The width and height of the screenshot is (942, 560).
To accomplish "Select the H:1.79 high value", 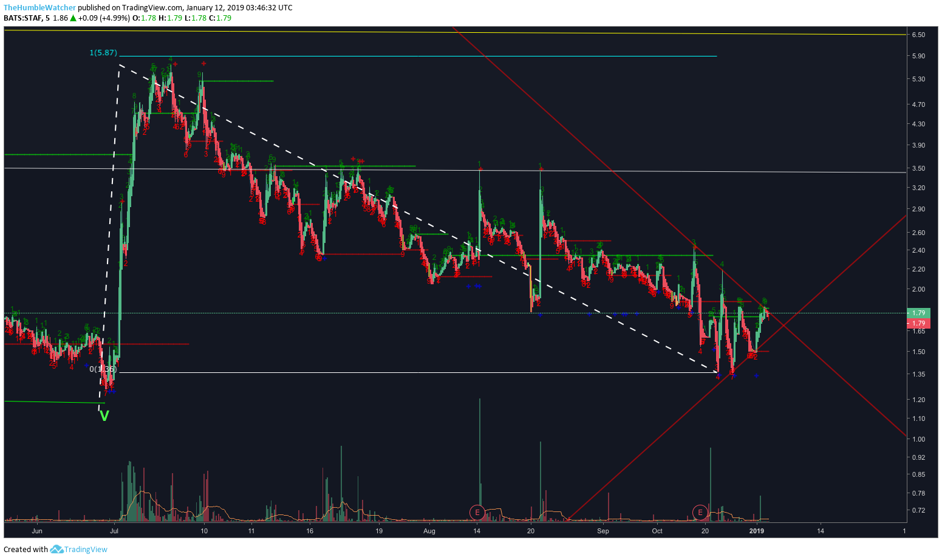I will [171, 18].
